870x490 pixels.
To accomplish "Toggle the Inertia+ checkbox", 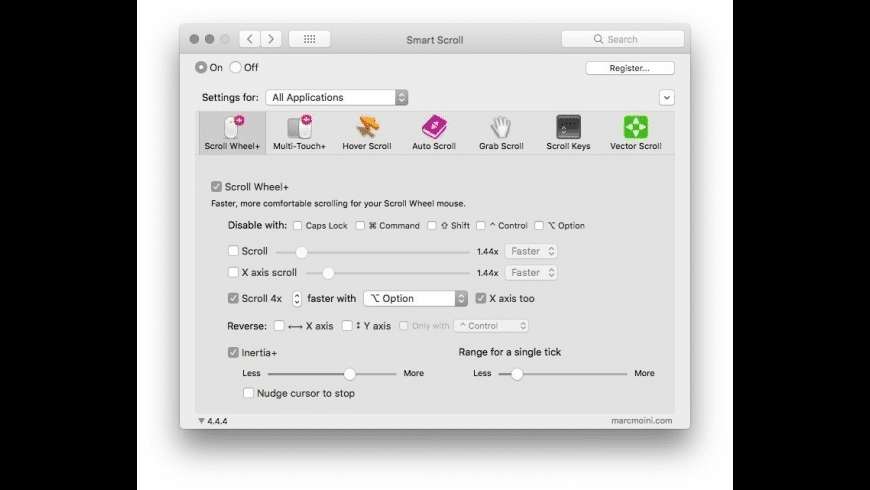I will [x=233, y=352].
